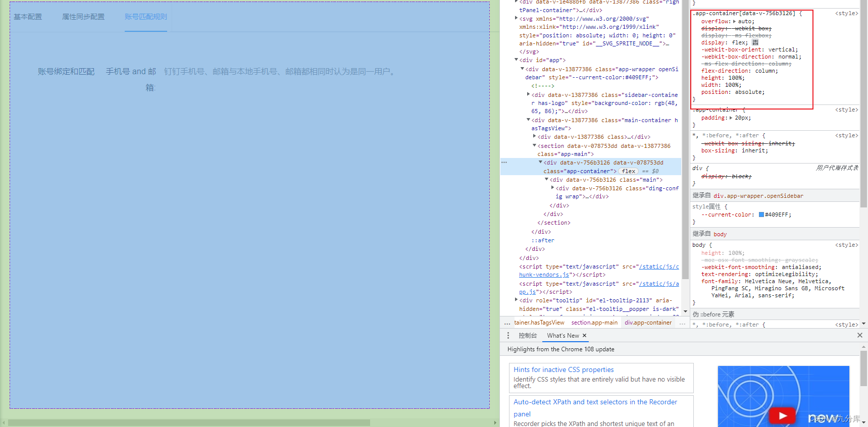Image resolution: width=868 pixels, height=427 pixels.
Task: Collapse the div id="app" node
Action: click(x=516, y=60)
